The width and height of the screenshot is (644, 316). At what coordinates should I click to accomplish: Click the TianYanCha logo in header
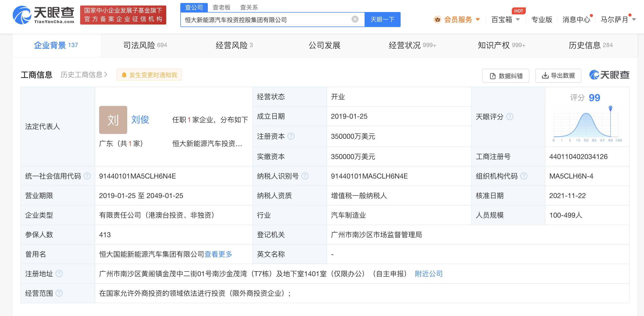(44, 15)
